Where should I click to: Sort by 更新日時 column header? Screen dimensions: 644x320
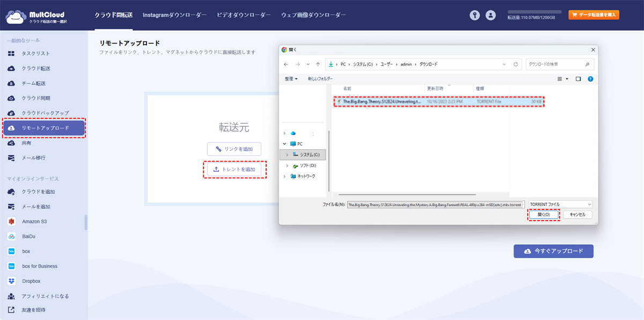[435, 88]
